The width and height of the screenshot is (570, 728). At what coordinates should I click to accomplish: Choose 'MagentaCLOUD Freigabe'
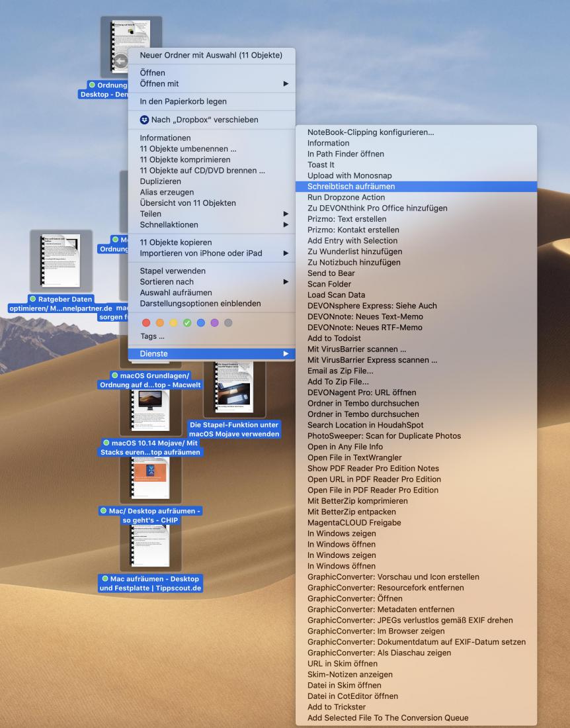(416, 522)
